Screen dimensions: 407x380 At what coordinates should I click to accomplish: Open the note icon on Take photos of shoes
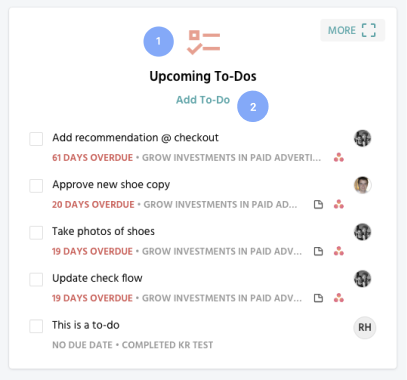pyautogui.click(x=318, y=251)
